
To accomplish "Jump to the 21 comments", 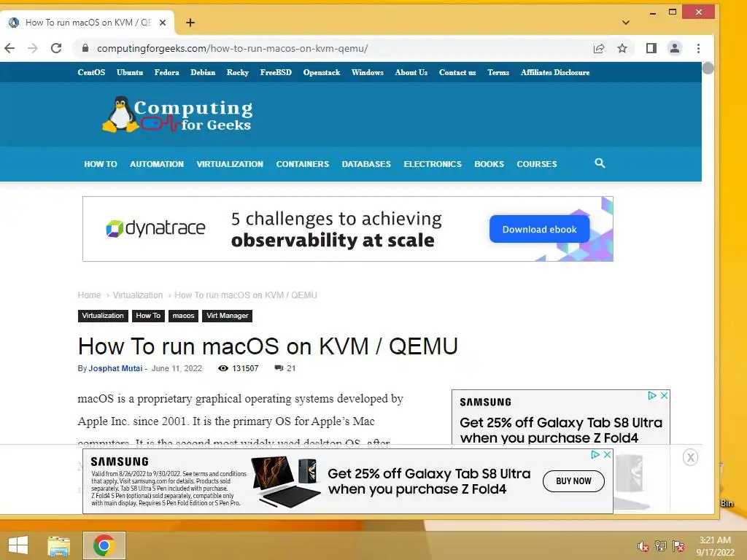I will (x=285, y=368).
